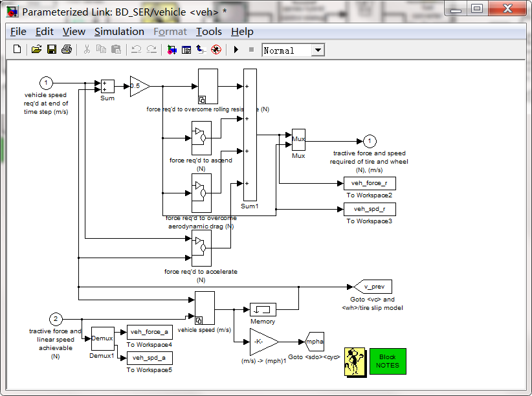Select the veh_spd_r To Workspace block
Image resolution: width=532 pixels, height=396 pixels.
pyautogui.click(x=370, y=209)
